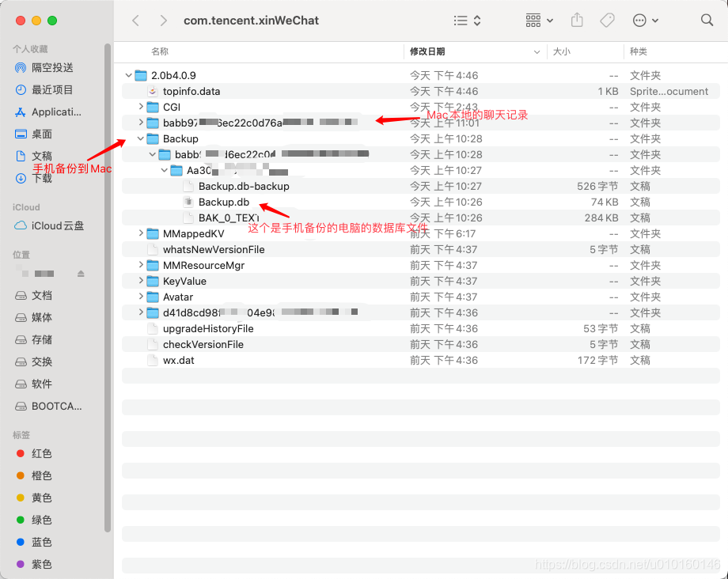Screen dimensions: 728x579
Task: Open Applications in the sidebar
Action: (x=47, y=112)
